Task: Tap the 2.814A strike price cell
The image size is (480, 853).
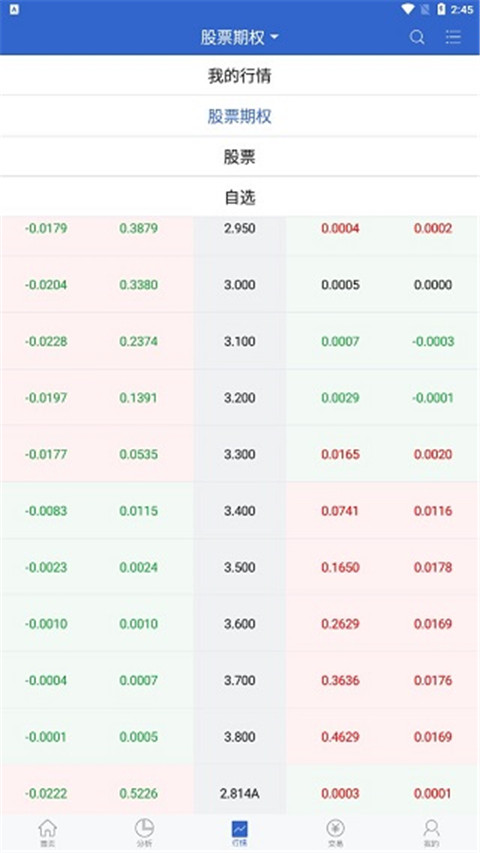Action: [239, 794]
